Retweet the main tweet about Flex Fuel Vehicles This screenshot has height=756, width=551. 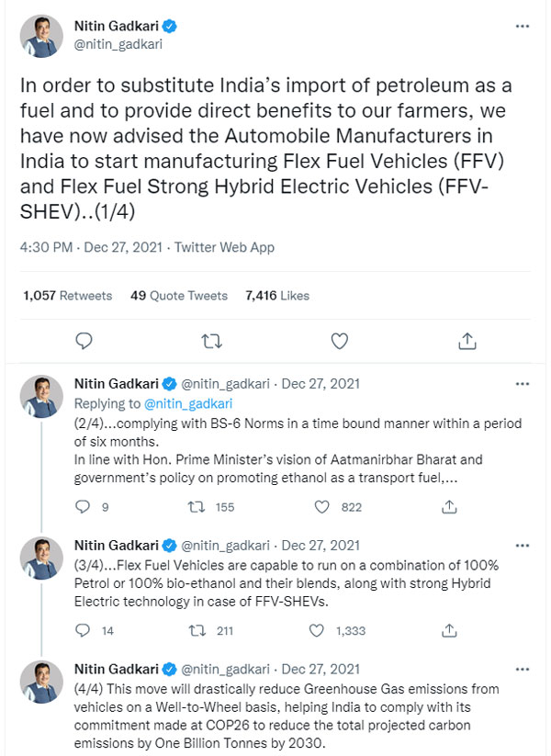click(x=211, y=342)
